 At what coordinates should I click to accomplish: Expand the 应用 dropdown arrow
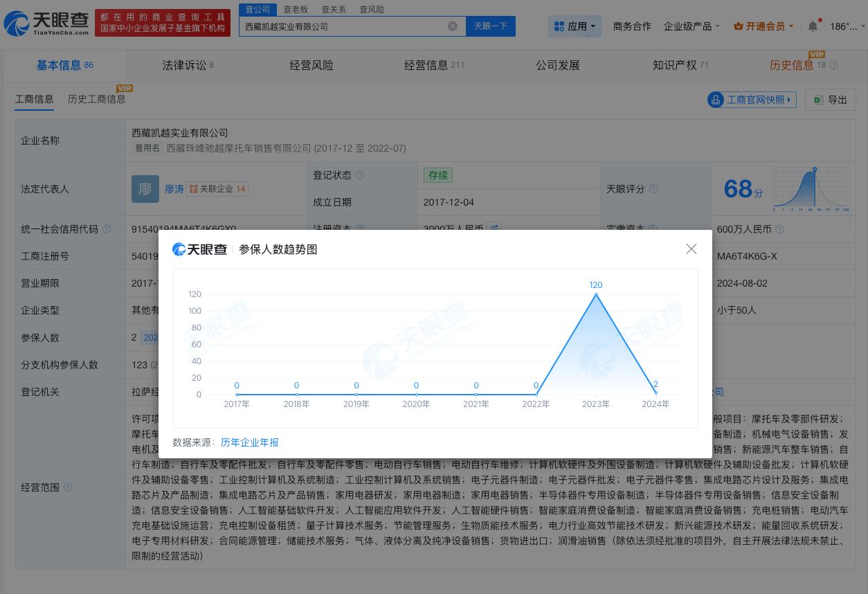click(592, 26)
